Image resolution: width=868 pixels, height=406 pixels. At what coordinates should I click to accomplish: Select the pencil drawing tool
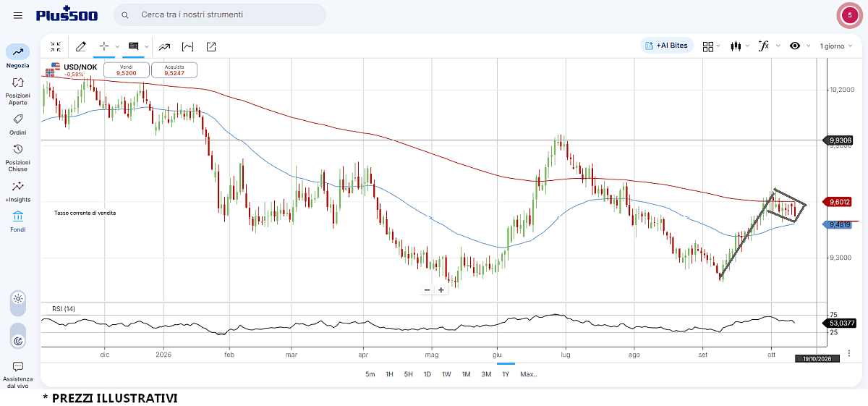pos(80,46)
